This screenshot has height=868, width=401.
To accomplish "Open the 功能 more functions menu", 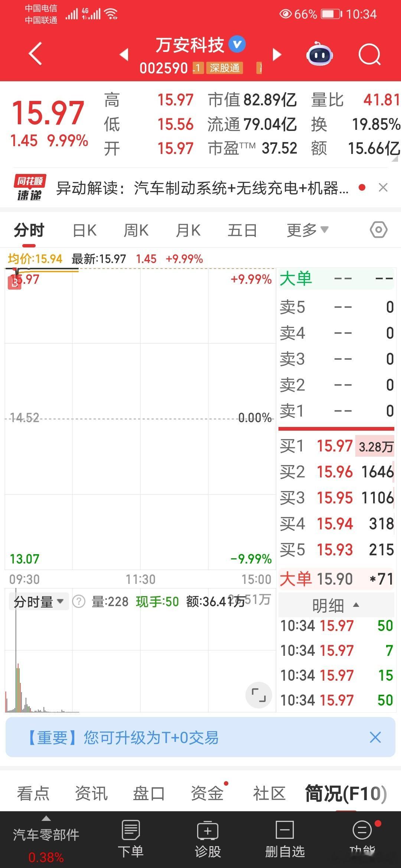I will click(x=362, y=839).
